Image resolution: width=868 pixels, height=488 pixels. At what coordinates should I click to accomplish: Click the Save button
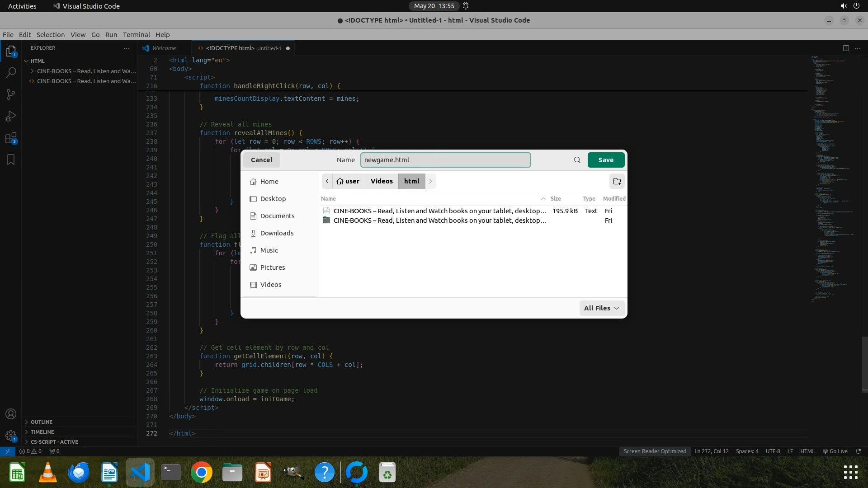[x=606, y=160]
